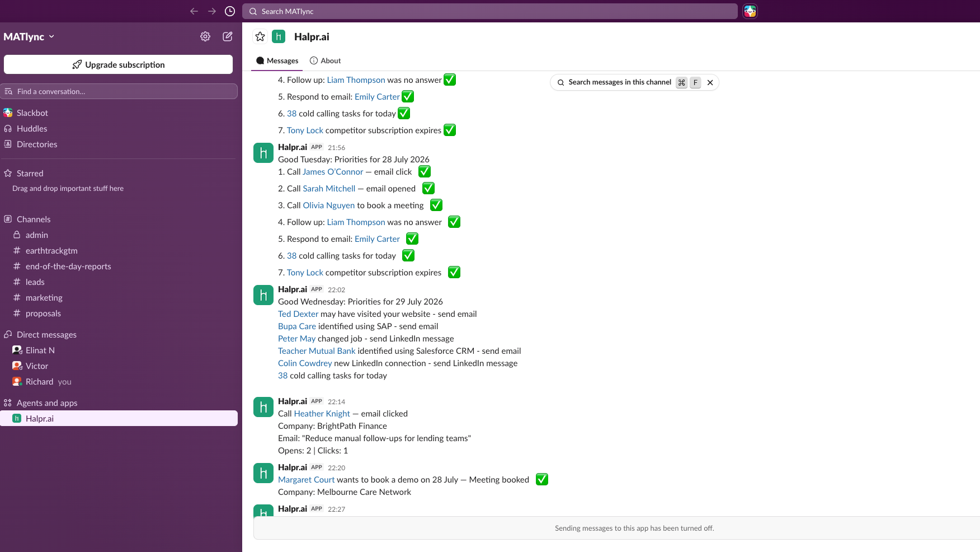This screenshot has width=980, height=552.
Task: Click checkmark beside Sarah Mitchell task
Action: (x=428, y=189)
